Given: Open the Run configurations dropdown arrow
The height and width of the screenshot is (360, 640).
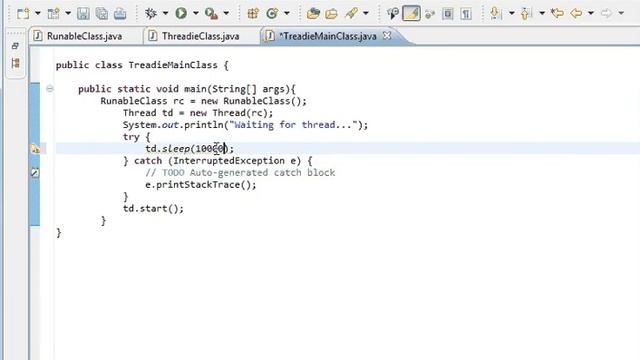Looking at the screenshot, I should point(196,13).
